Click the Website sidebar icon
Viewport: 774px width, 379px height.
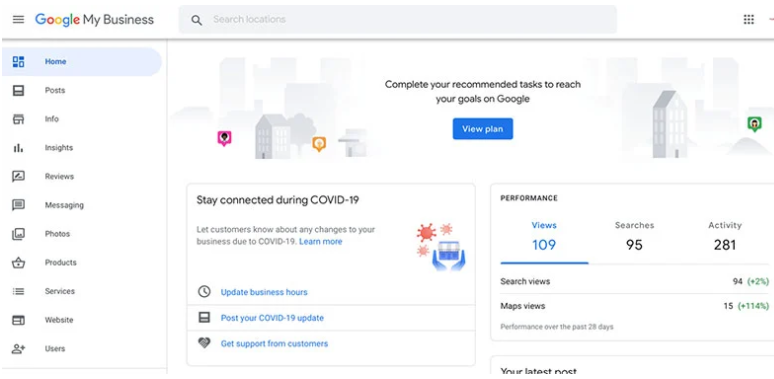(18, 320)
